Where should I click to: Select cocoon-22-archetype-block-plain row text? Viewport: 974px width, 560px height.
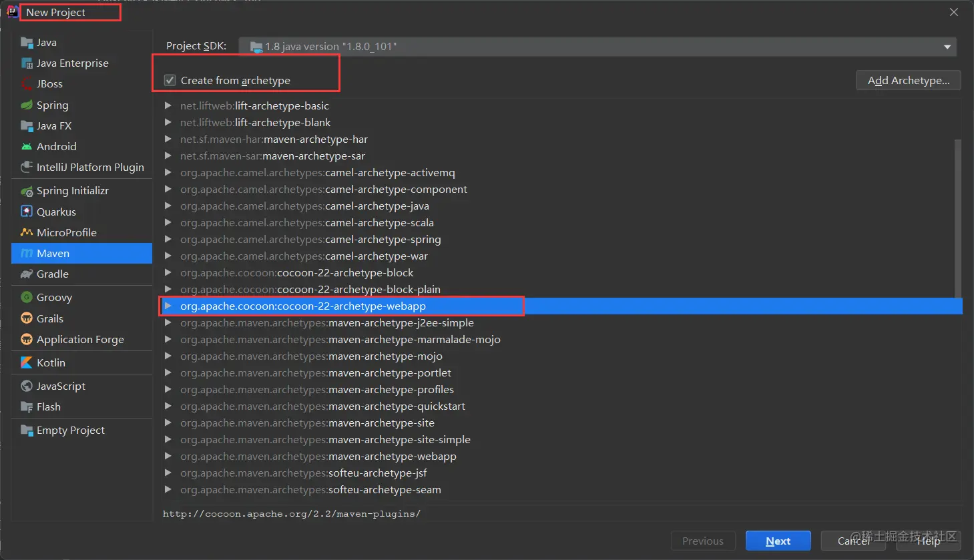(310, 289)
